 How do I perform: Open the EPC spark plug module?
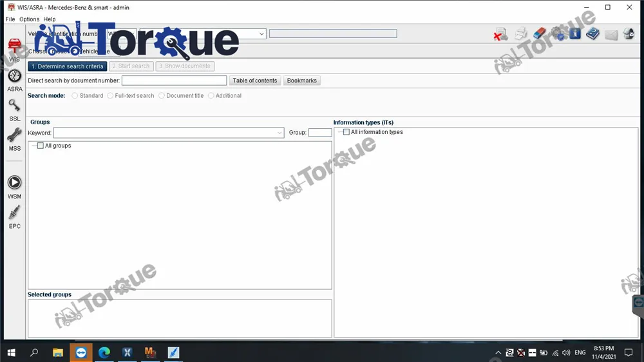point(14,217)
